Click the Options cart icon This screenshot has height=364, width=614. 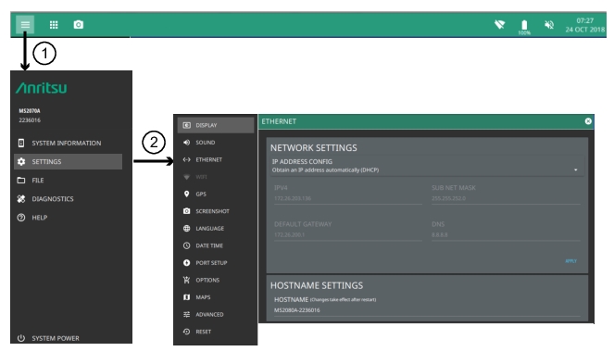coord(187,280)
